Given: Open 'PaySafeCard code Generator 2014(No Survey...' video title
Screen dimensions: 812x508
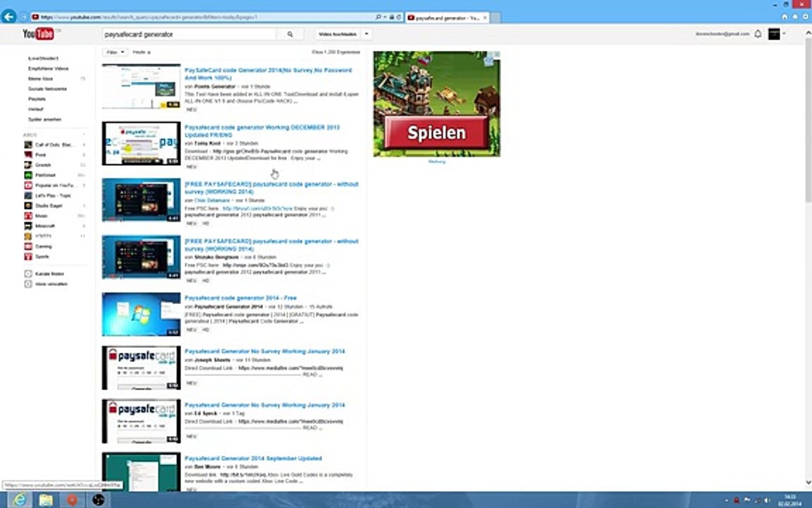Looking at the screenshot, I should tap(269, 73).
